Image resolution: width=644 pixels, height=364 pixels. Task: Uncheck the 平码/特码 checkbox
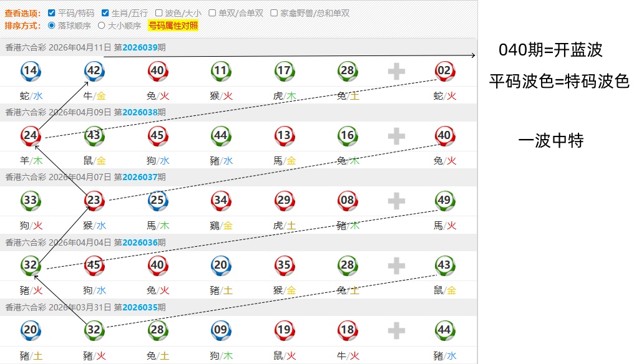pos(52,13)
